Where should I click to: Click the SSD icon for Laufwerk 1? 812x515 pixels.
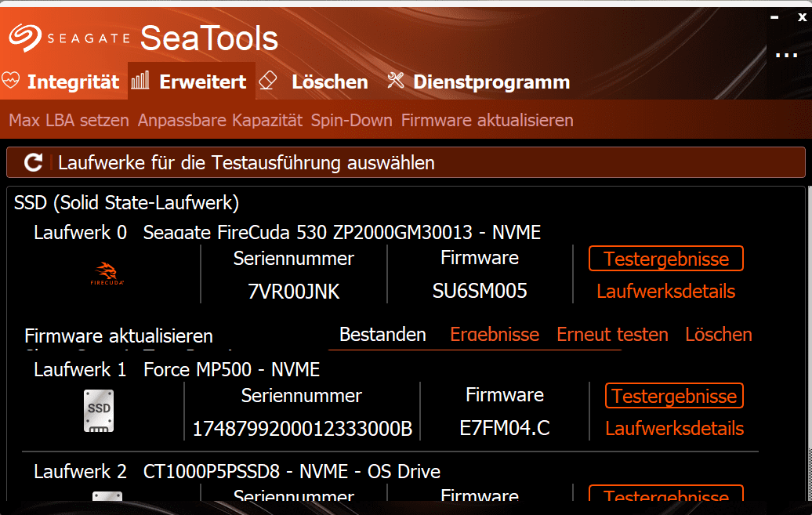(x=99, y=411)
